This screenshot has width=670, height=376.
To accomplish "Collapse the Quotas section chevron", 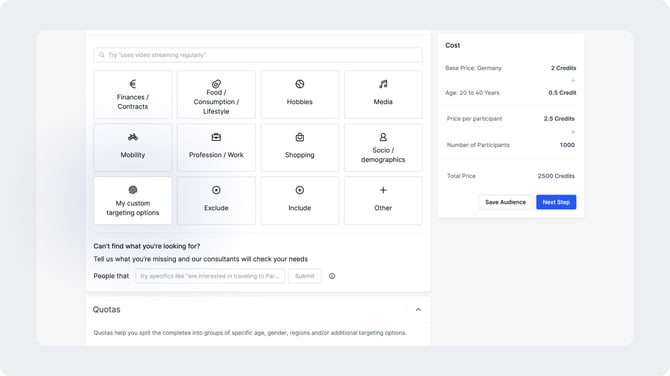I will (x=418, y=310).
